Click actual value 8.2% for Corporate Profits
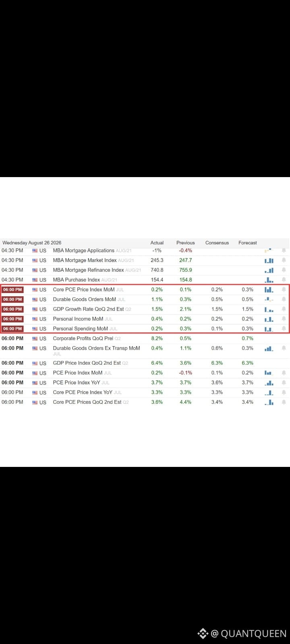The image size is (290, 644). coord(157,339)
